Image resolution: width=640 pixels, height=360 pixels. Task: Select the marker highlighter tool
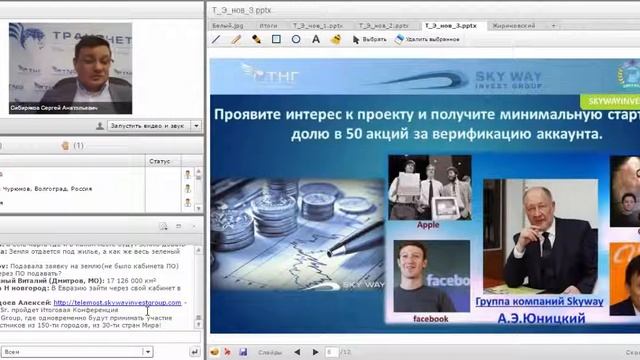(x=256, y=40)
